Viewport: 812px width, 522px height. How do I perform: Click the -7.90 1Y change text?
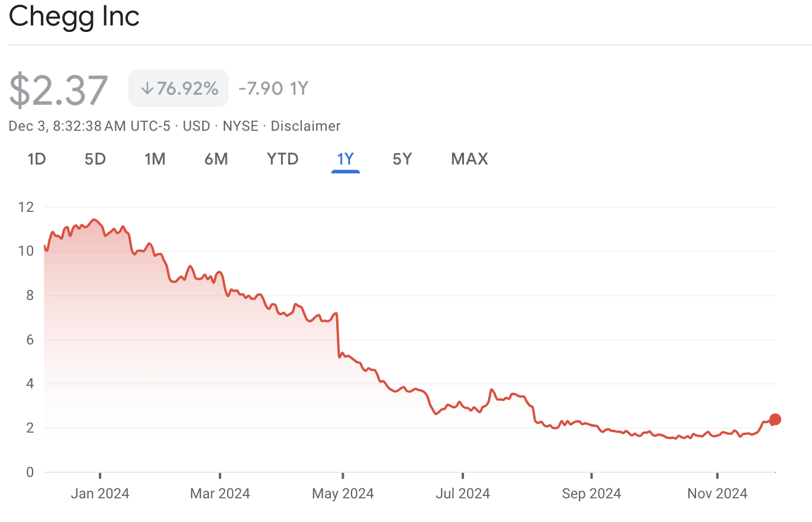pos(273,89)
